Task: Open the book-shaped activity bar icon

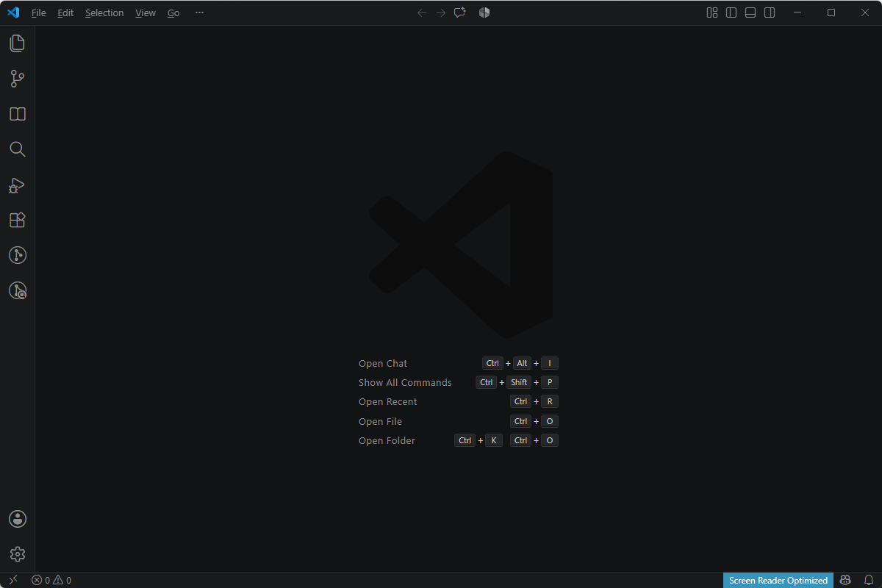Action: [18, 114]
